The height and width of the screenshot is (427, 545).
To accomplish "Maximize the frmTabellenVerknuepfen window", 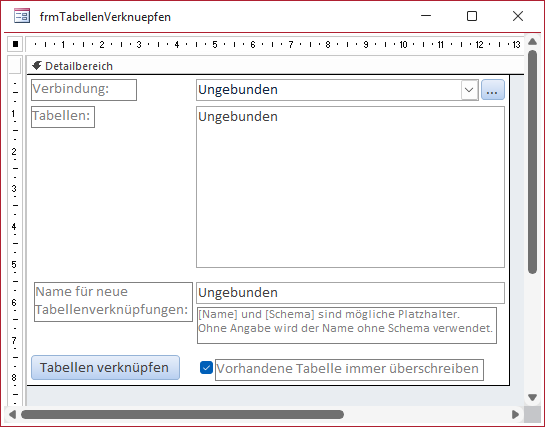I will coord(472,16).
